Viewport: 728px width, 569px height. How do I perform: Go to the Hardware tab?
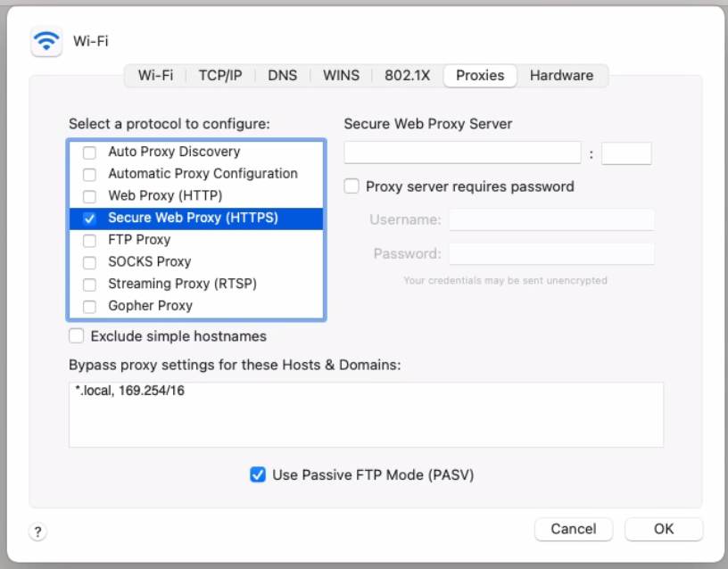coord(561,76)
